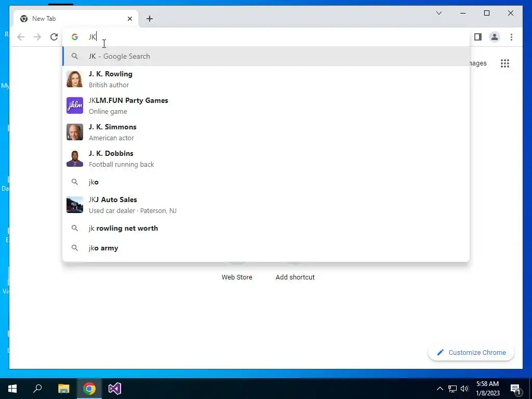Click the Add shortcut button

point(295,277)
